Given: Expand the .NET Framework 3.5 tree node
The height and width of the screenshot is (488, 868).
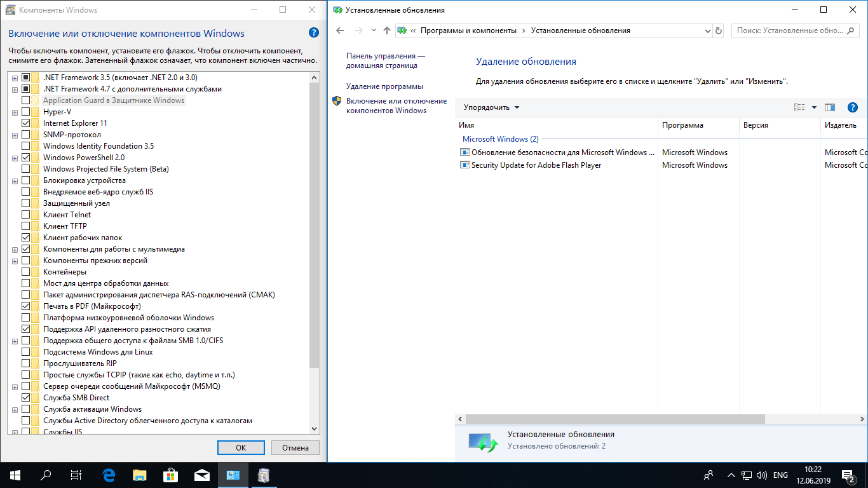Looking at the screenshot, I should (15, 78).
